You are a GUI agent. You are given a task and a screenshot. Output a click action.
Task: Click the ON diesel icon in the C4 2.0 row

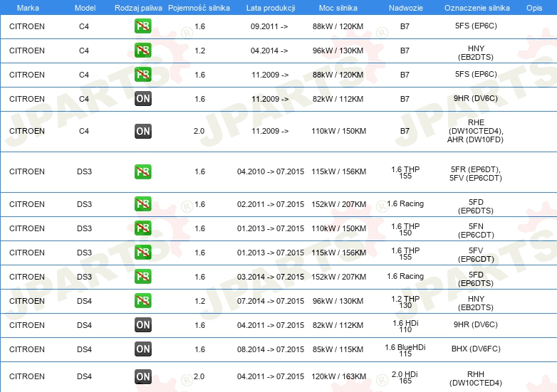[x=143, y=131]
